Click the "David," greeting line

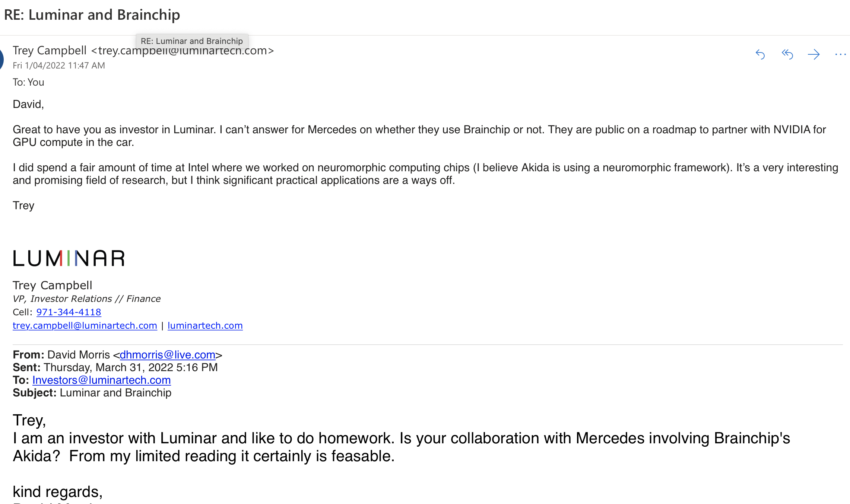(x=28, y=104)
